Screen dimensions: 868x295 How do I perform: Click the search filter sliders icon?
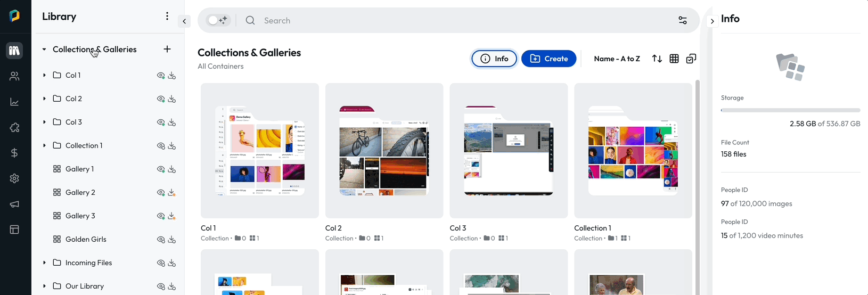pos(683,20)
